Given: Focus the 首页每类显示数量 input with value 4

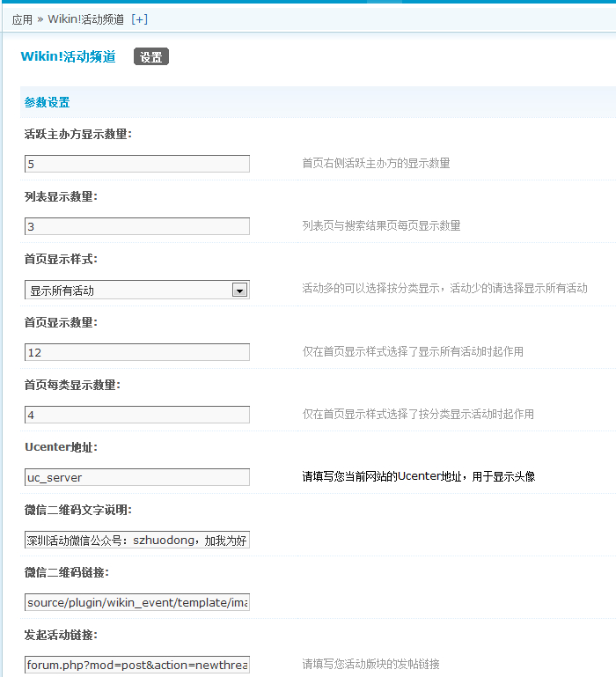Looking at the screenshot, I should pyautogui.click(x=137, y=415).
